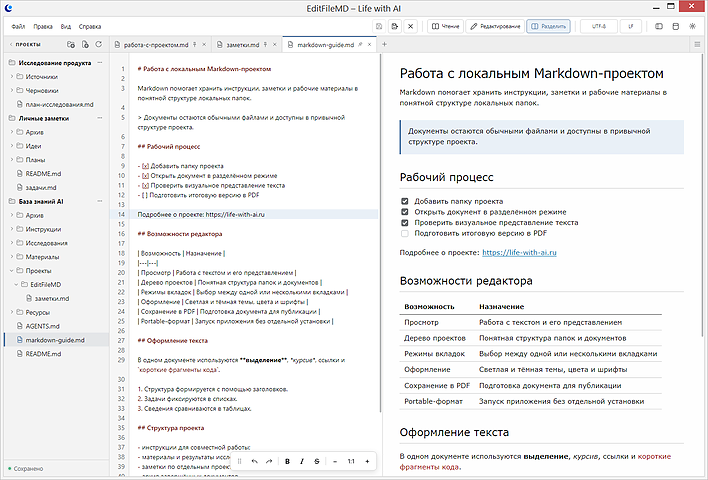
Task: Expand the Планы folder
Action: (x=12, y=159)
